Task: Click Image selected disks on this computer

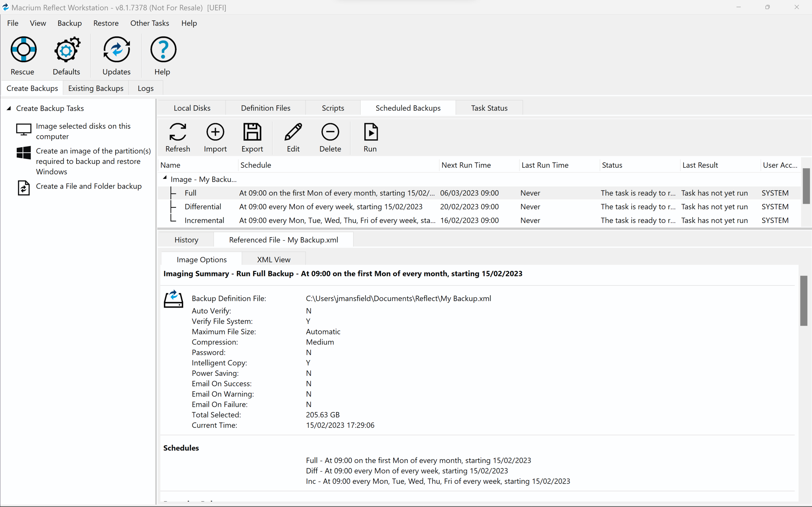Action: click(x=83, y=131)
